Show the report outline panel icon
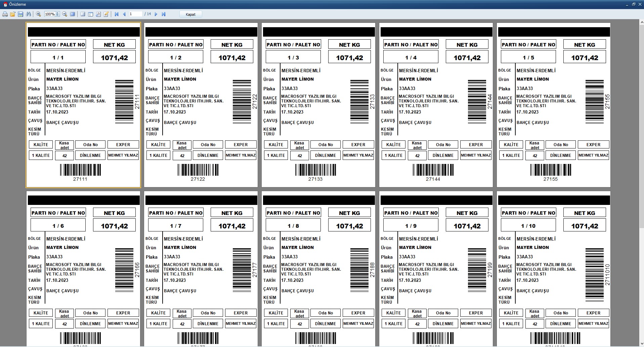Screen dimensions: 644x347 83,14
